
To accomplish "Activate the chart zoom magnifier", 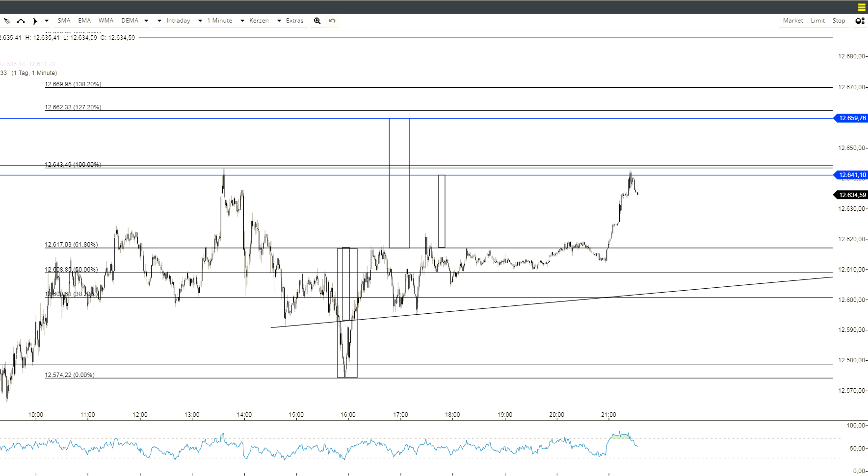I will pyautogui.click(x=317, y=21).
